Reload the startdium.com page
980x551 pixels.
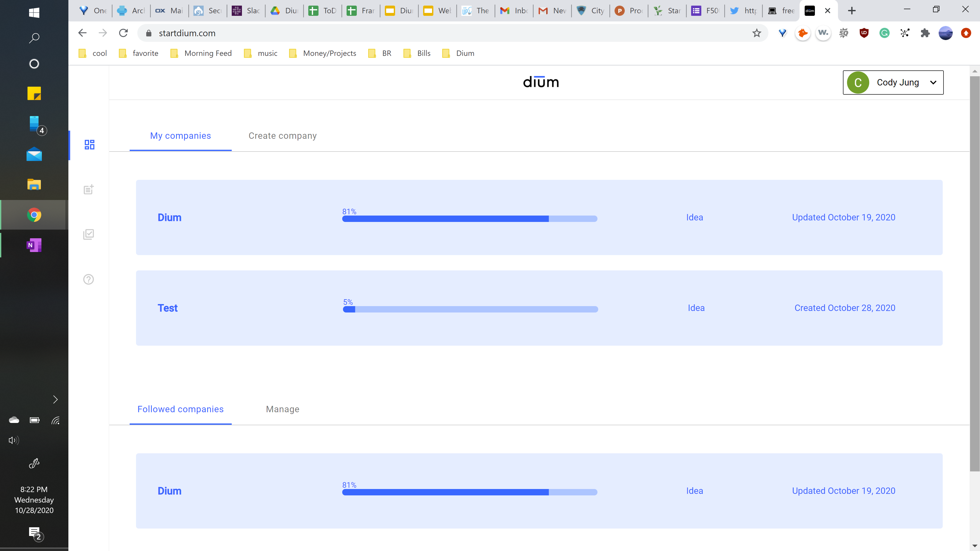123,33
